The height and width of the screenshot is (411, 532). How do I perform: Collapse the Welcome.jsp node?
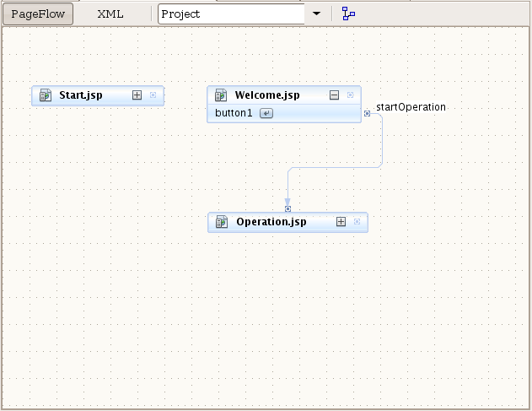click(x=334, y=95)
